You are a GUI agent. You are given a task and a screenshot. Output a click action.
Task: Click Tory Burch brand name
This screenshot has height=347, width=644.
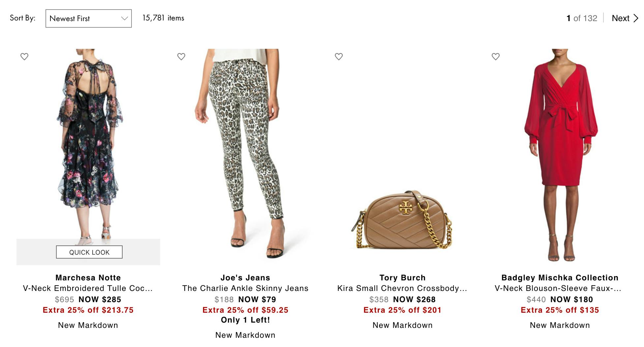[x=402, y=278]
